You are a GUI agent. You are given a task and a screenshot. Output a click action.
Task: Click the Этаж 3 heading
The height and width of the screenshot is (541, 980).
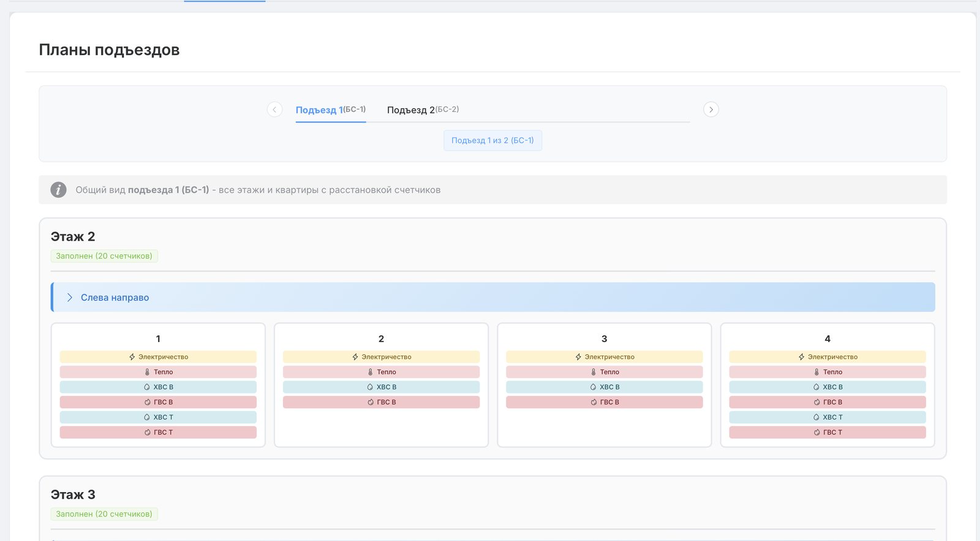(x=73, y=494)
